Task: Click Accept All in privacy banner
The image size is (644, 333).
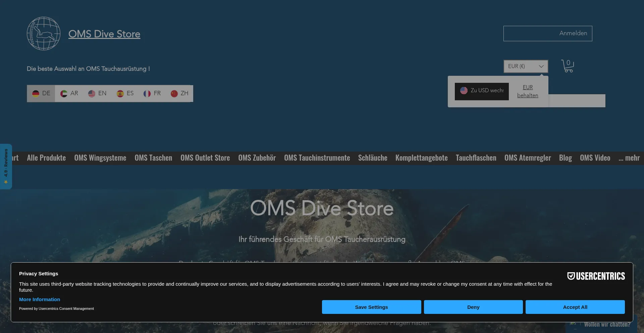Action: pos(575,307)
